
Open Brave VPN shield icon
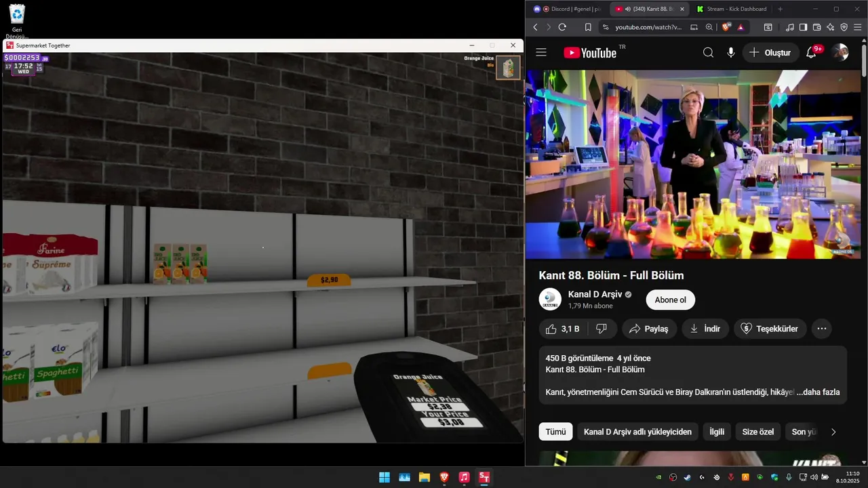(x=844, y=27)
